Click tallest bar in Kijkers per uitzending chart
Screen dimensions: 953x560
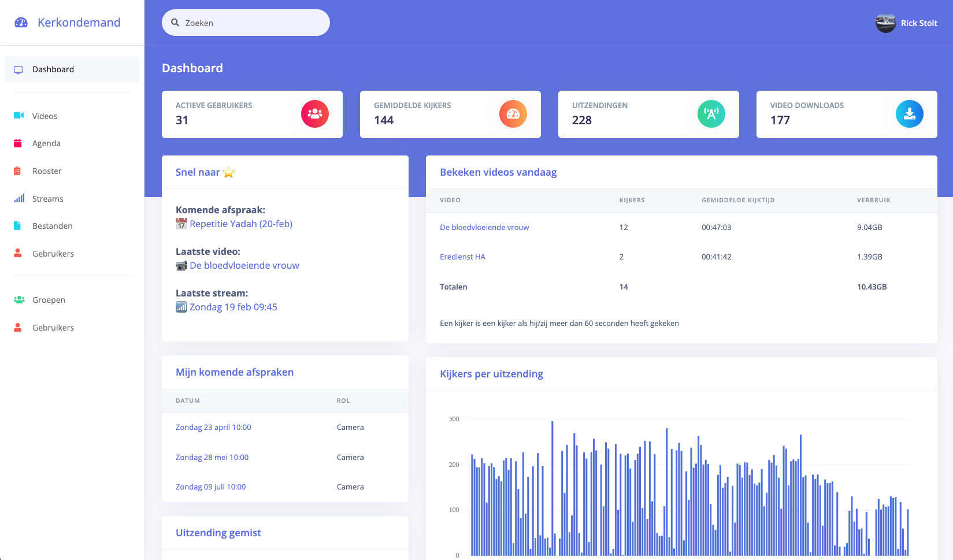click(x=552, y=491)
